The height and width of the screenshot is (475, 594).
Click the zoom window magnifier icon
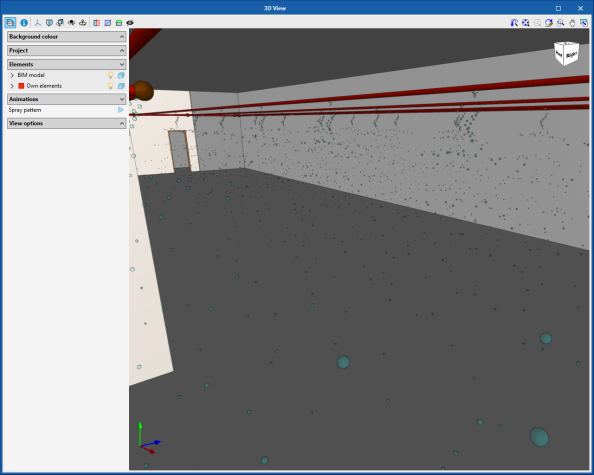point(560,23)
